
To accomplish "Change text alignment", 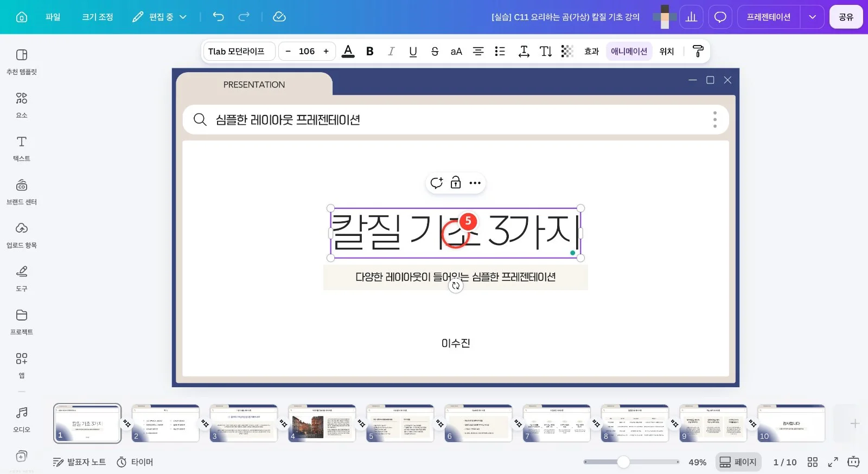I will point(478,52).
